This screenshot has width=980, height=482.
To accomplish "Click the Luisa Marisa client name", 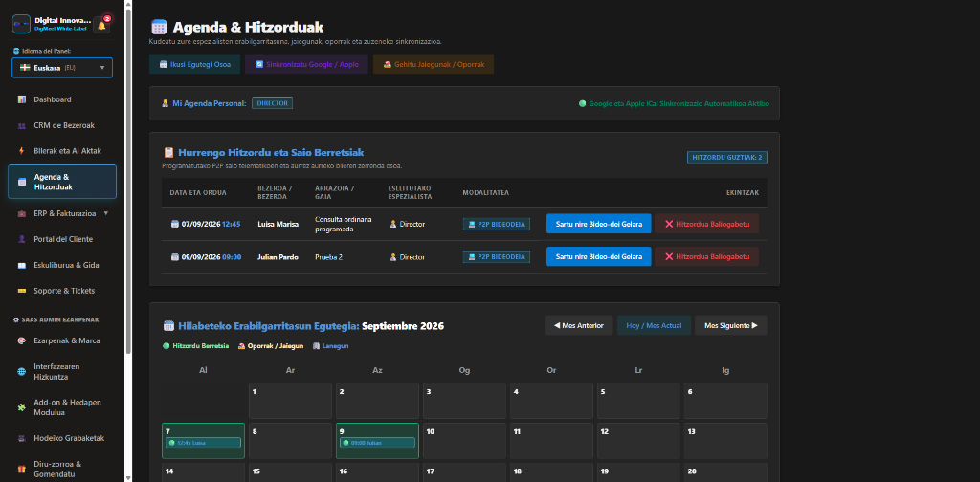I will [278, 224].
